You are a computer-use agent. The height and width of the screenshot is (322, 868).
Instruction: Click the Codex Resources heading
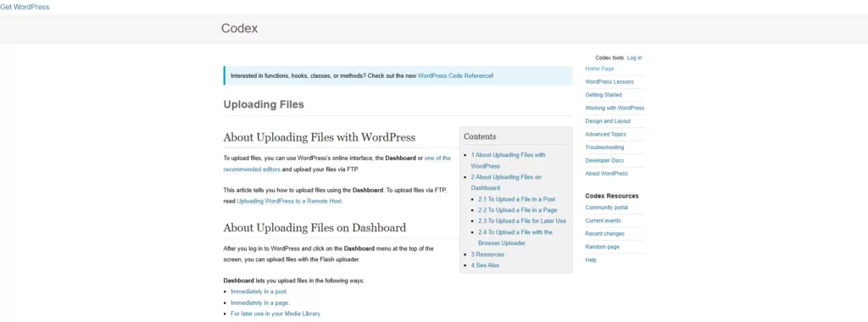click(612, 196)
